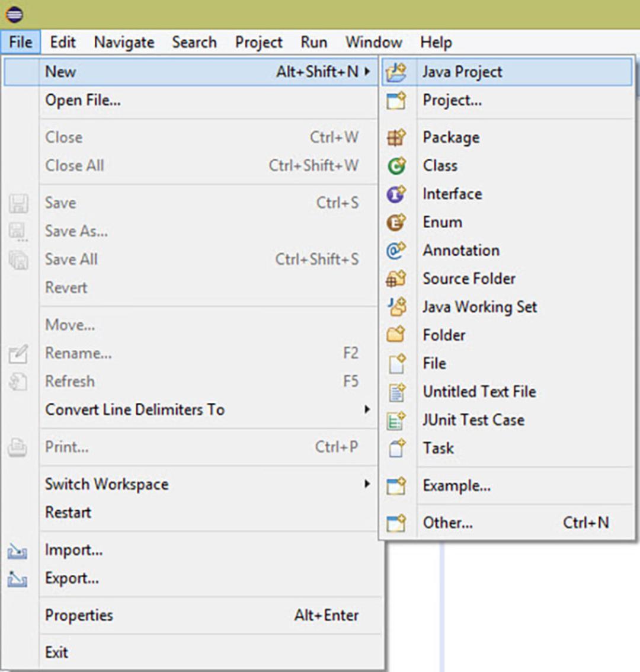This screenshot has height=672, width=640.
Task: Click the Java Project icon in New submenu
Action: [x=396, y=72]
